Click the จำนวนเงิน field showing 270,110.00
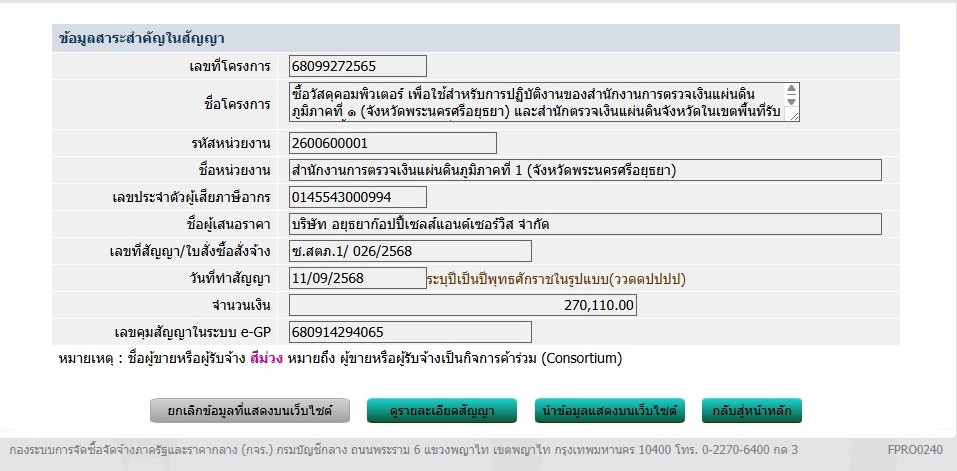Viewport: 957px width, 471px height. 462,305
